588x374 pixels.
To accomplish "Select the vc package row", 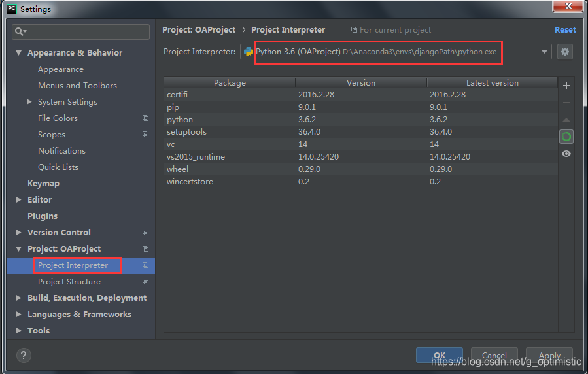I will click(x=361, y=144).
